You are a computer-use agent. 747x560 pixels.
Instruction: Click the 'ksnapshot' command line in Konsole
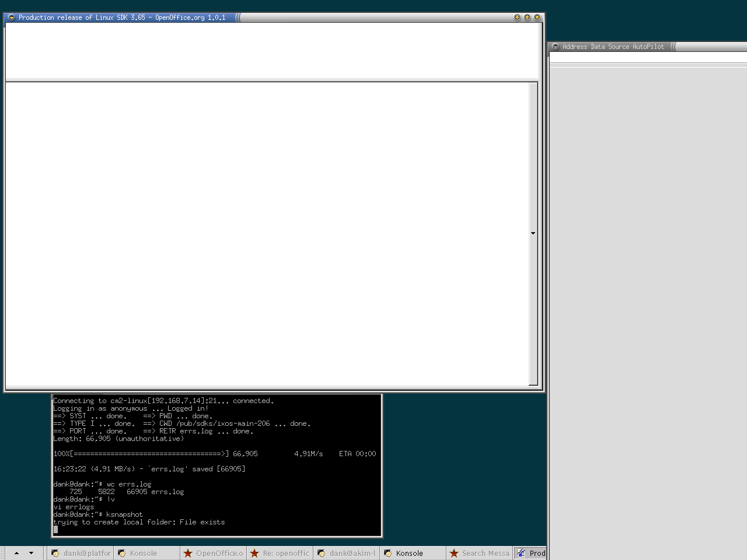pyautogui.click(x=98, y=514)
